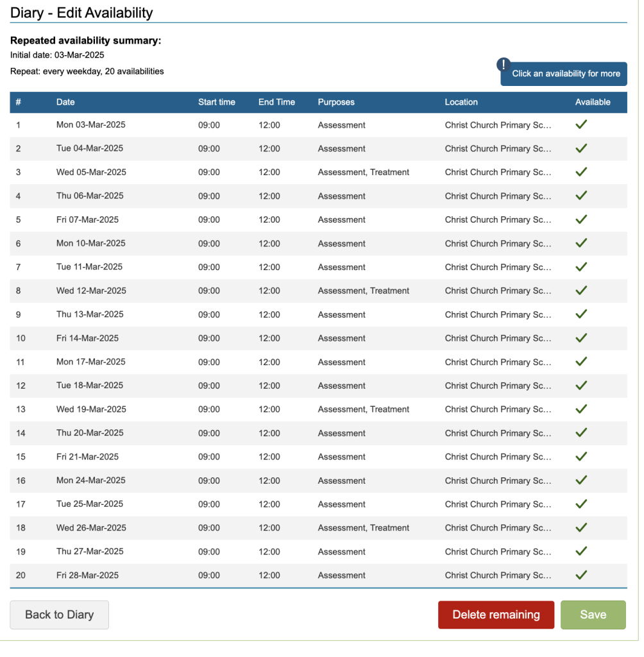
Task: Click the checkmark for Mon 24-Mar-2025
Action: tap(581, 481)
